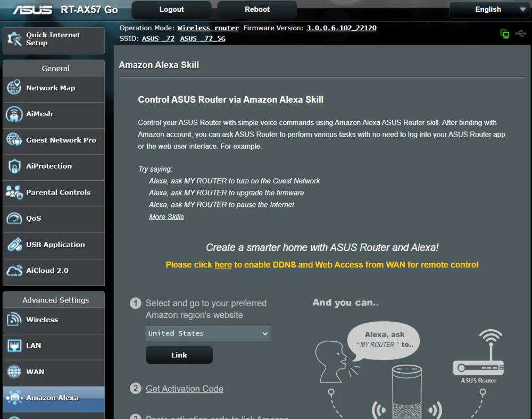Screen dimensions: 532x419
Task: Click the Get Activation Code link
Action: coord(185,389)
